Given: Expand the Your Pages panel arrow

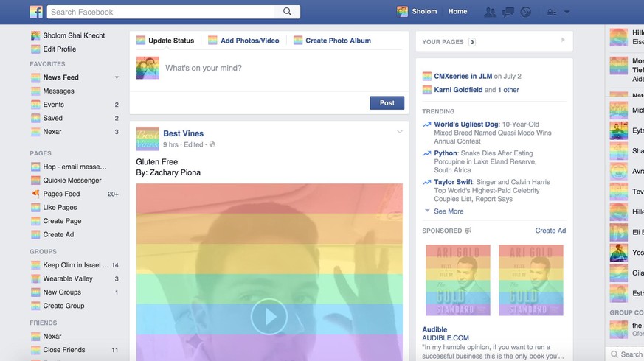Looking at the screenshot, I should tap(563, 40).
